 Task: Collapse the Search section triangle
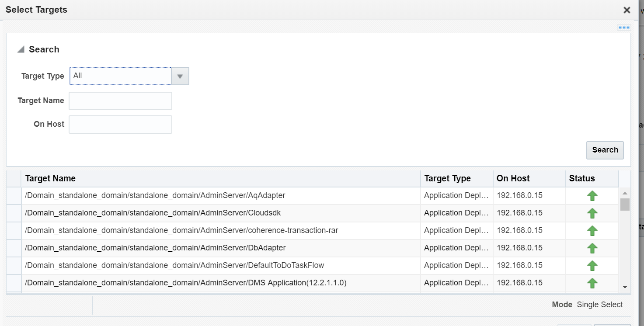point(20,49)
